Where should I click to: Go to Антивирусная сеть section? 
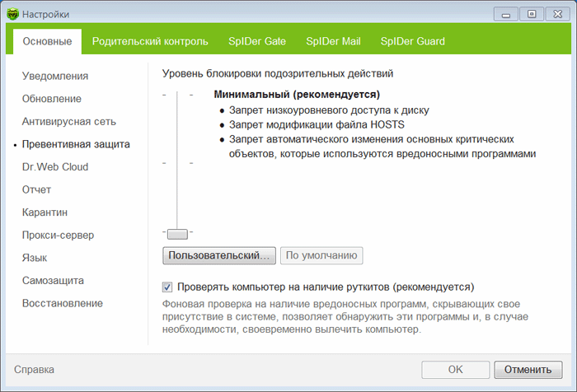pyautogui.click(x=68, y=121)
